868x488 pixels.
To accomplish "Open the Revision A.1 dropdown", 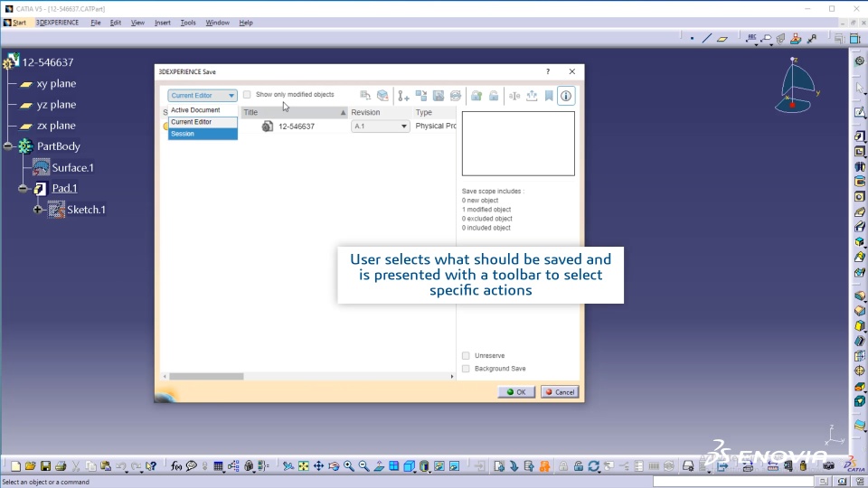I will [x=381, y=127].
